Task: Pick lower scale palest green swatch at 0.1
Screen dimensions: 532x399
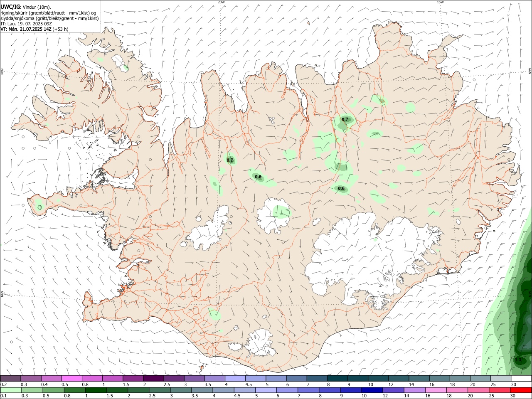Action: (11, 390)
